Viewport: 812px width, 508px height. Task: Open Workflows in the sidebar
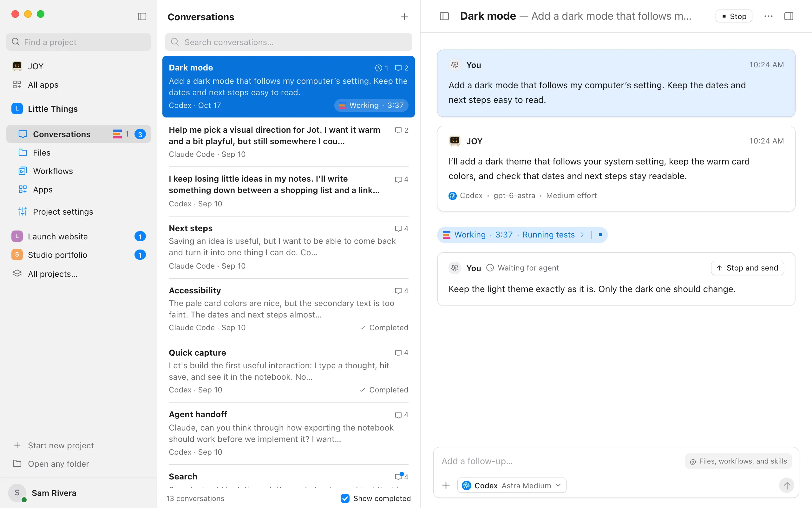point(79,171)
